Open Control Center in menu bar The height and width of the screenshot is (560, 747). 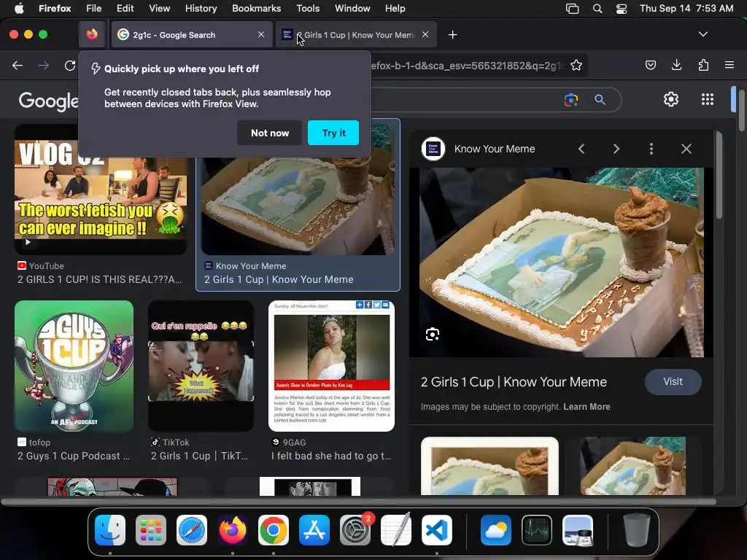[622, 9]
